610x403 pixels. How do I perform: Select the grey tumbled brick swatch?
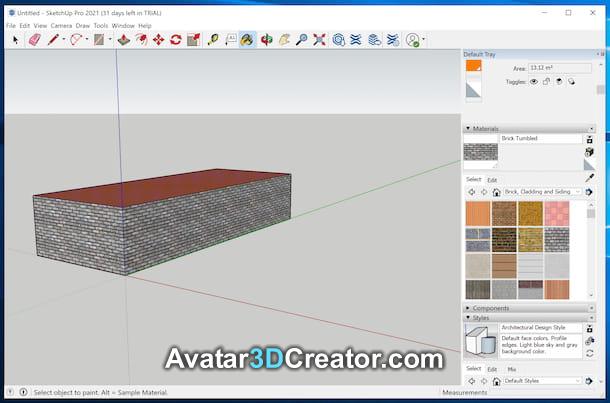(x=556, y=240)
